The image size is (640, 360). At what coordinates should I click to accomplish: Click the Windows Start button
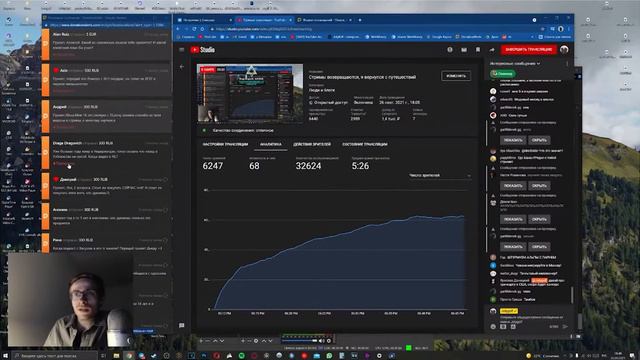[x=6, y=356]
